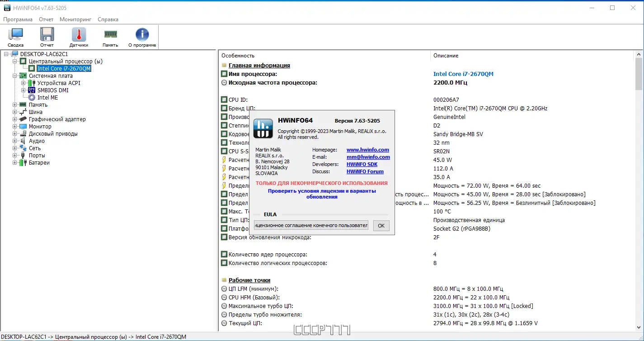Collapse the DESKTOP-LAC62C1 root node

(7, 54)
